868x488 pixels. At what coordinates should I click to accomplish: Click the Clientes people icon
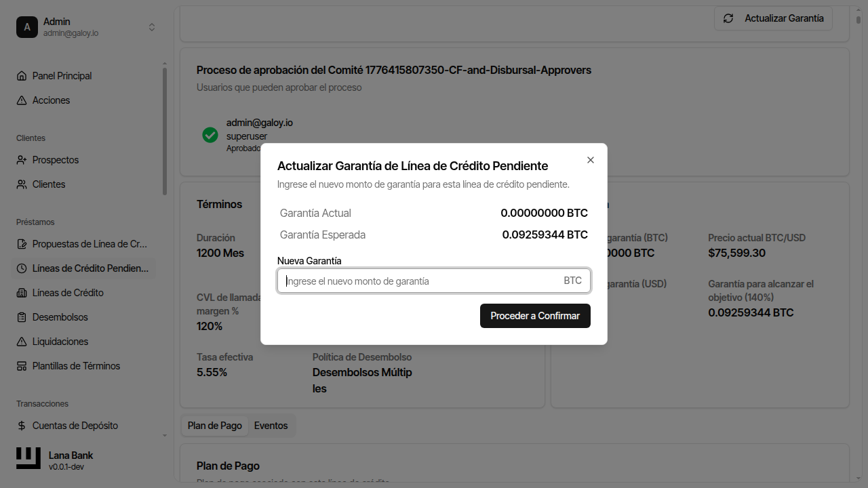[22, 184]
